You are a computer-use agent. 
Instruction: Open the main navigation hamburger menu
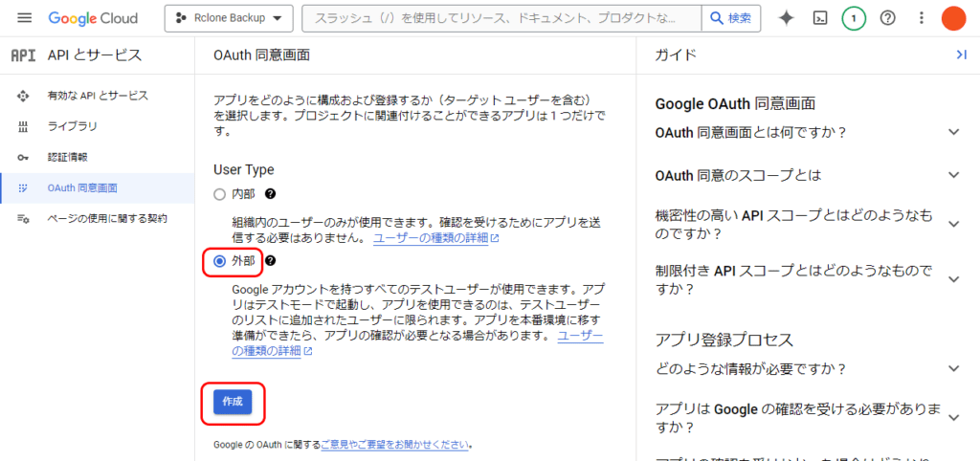point(24,18)
